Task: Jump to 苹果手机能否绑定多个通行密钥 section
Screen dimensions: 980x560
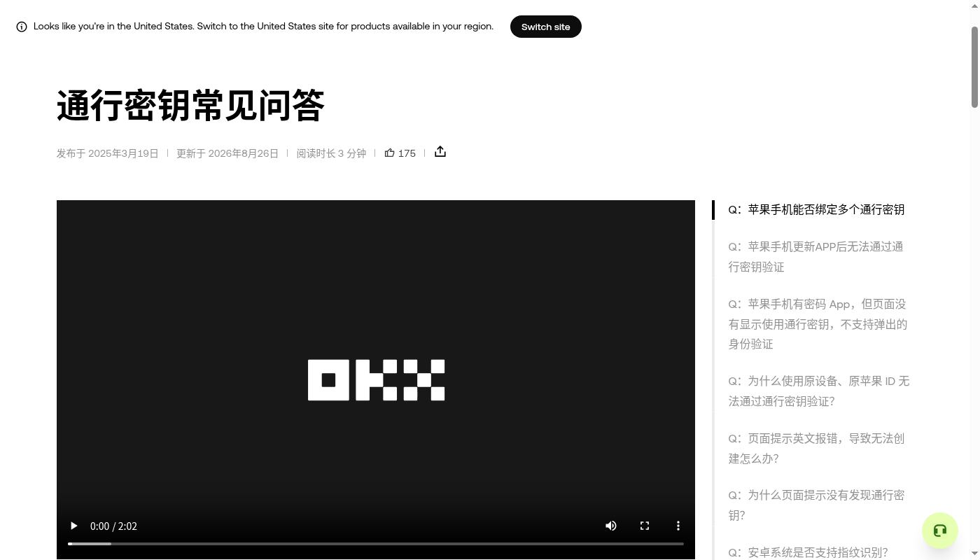Action: click(816, 209)
